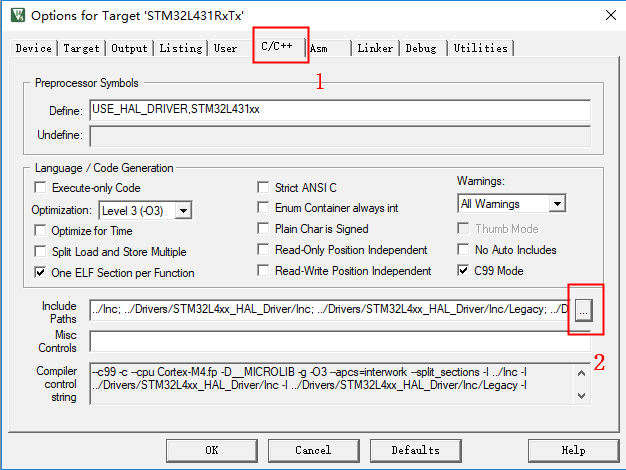626x470 pixels.
Task: Uncheck One ELF Section per Function
Action: (40, 273)
